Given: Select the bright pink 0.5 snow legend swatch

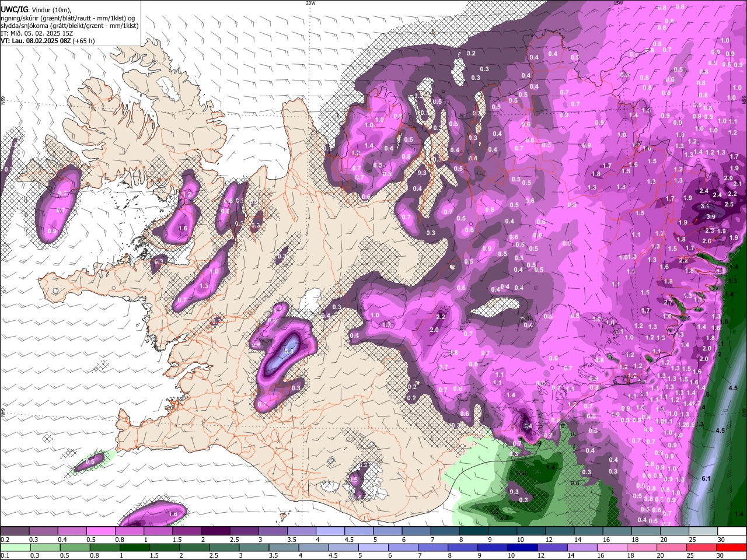Looking at the screenshot, I should [100, 531].
